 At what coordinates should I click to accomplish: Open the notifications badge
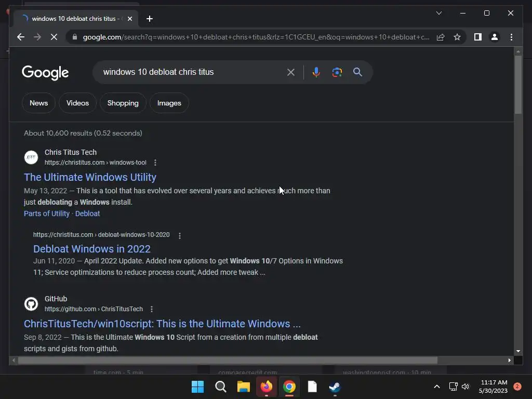pyautogui.click(x=517, y=387)
